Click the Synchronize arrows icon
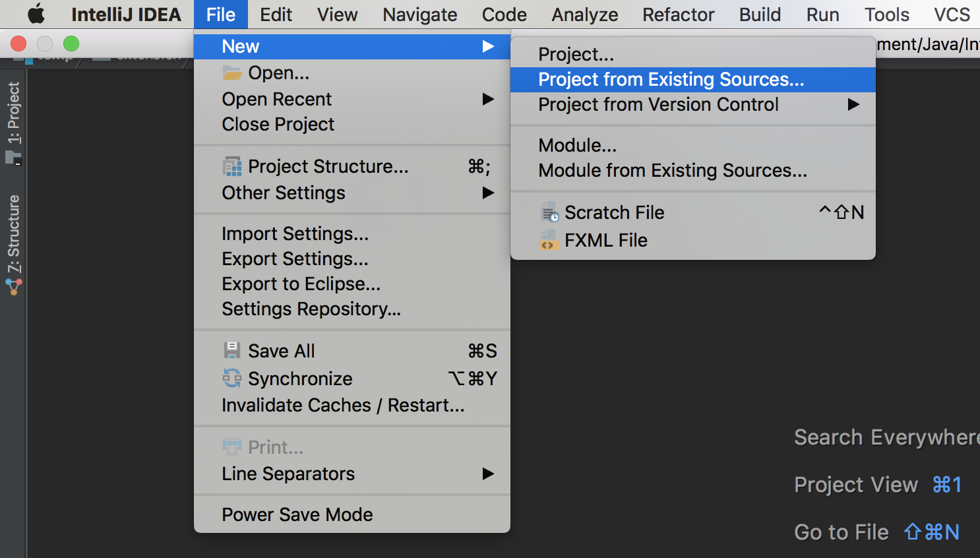 [x=232, y=378]
